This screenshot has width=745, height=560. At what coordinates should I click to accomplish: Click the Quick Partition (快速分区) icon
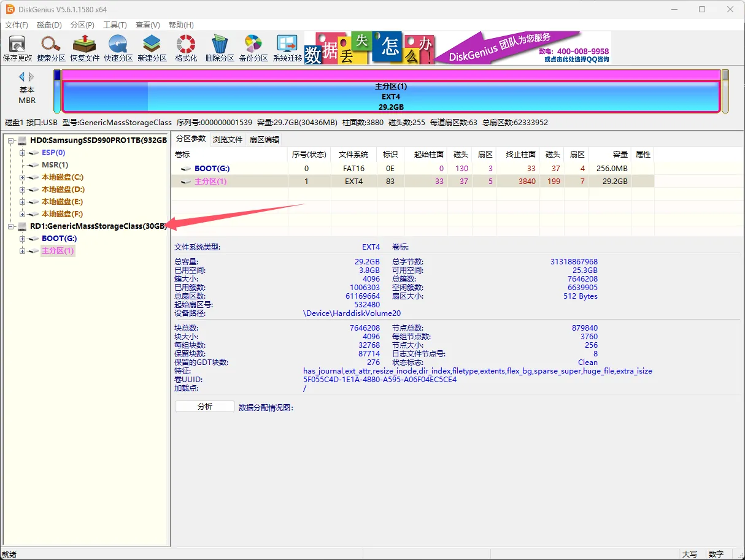pyautogui.click(x=118, y=48)
